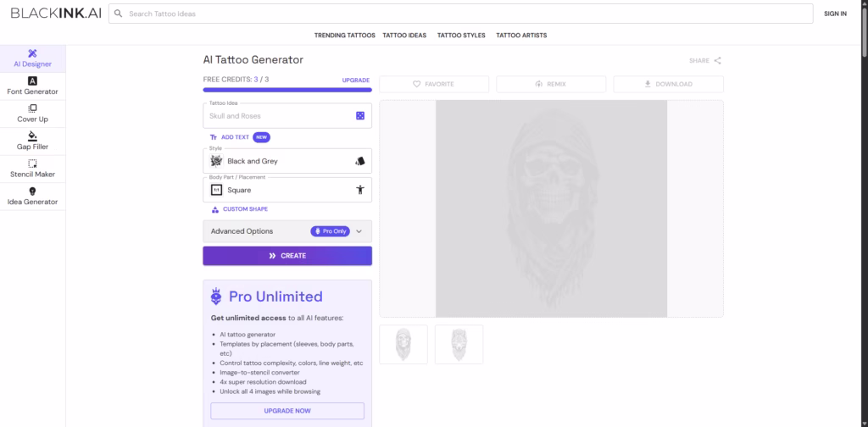Click the Upgrade Now button
868x427 pixels.
[x=287, y=411]
